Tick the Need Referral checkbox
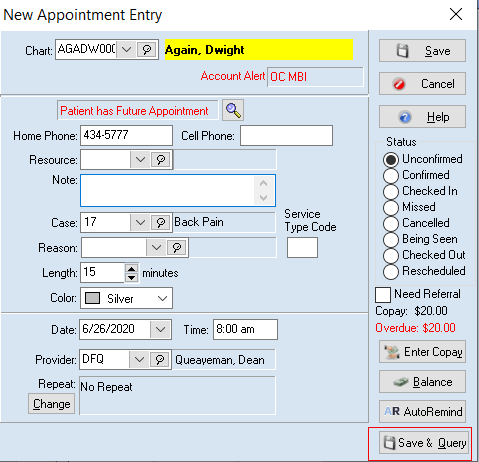This screenshot has width=479, height=462. point(383,295)
